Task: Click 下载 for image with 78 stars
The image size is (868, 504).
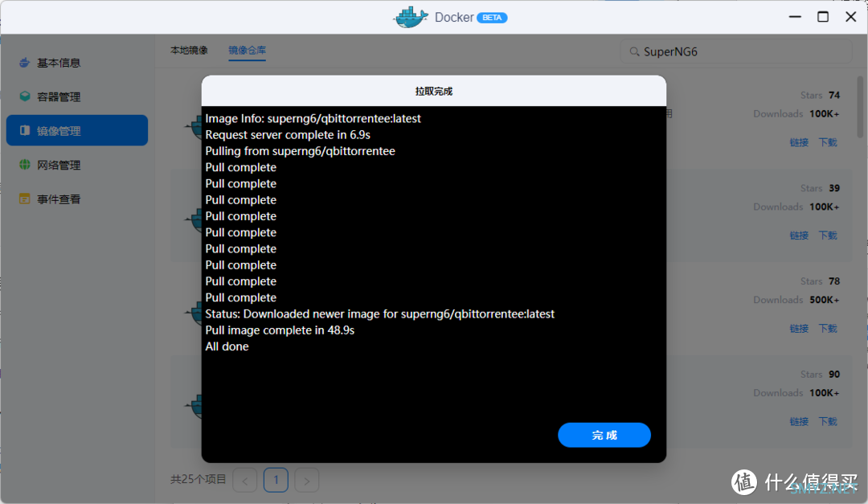Action: 828,329
